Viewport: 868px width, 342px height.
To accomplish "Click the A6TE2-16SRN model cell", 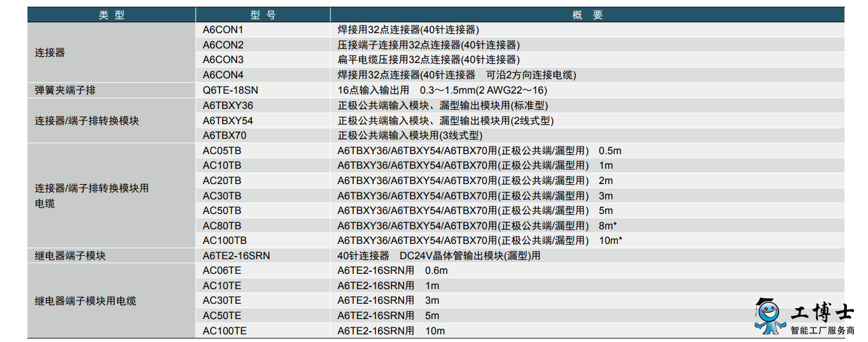I will 263,256.
